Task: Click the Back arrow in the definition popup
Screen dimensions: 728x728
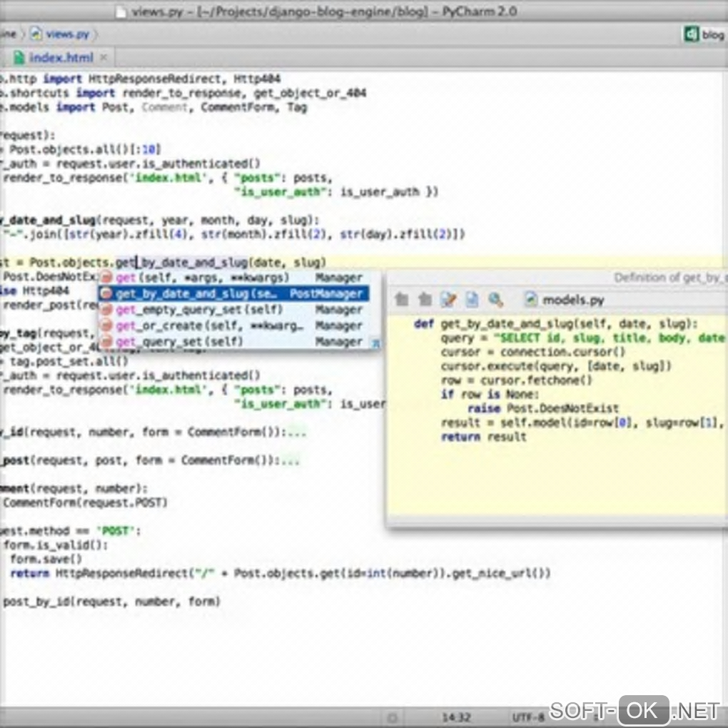Action: pos(402,300)
